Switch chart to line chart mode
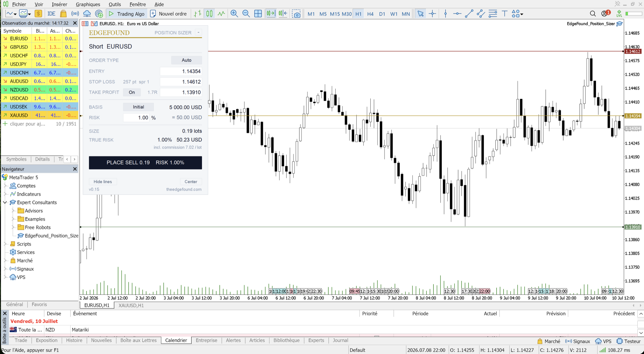This screenshot has width=644, height=354. [x=221, y=14]
